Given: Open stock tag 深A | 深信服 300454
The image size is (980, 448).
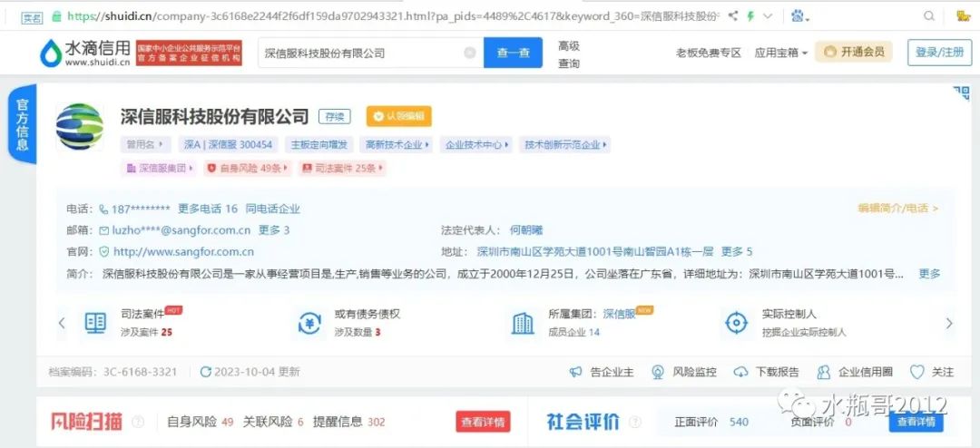Looking at the screenshot, I should 228,145.
